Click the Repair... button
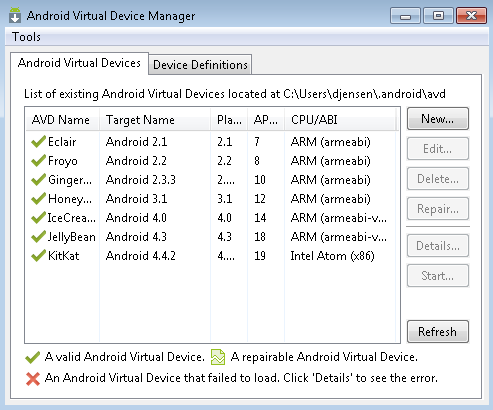The width and height of the screenshot is (493, 410). 438,209
